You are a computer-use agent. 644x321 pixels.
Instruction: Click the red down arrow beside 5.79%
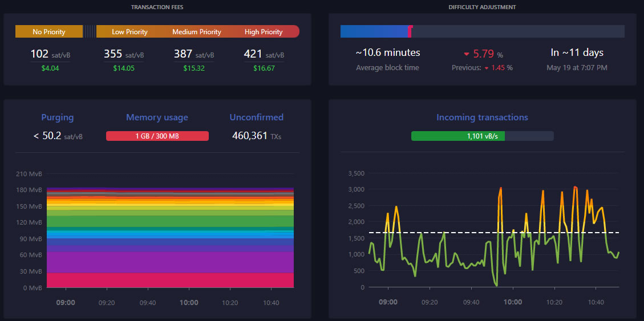[x=466, y=54]
